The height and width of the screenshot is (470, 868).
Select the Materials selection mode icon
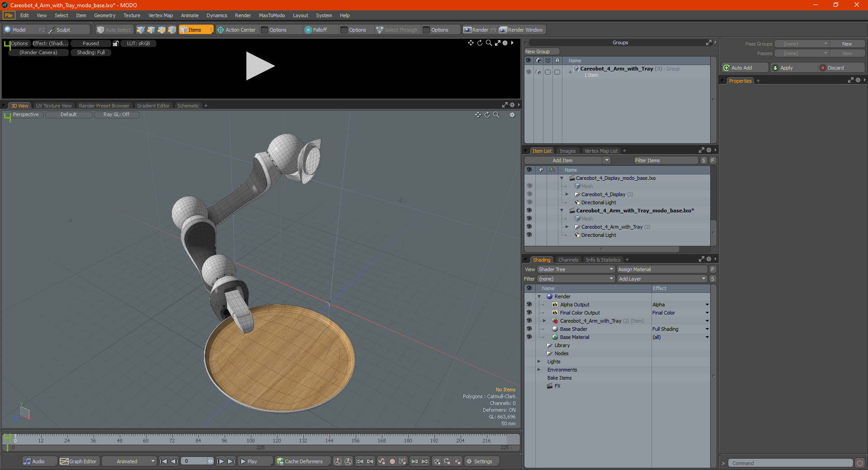tap(172, 30)
